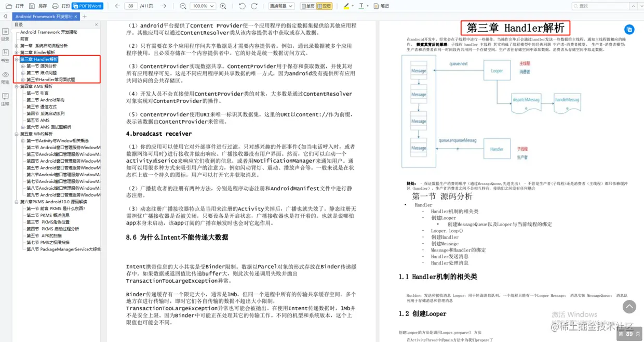Jump to 第二节 Android架构 in outline
Viewport: 644px width, 342px height.
45,100
